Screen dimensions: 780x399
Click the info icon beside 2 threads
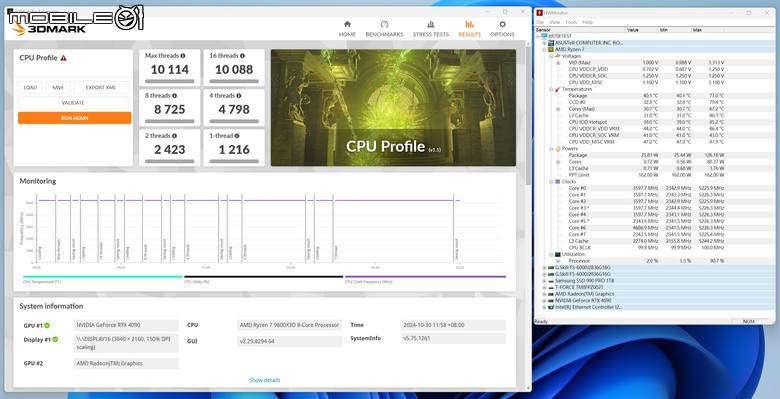tap(175, 136)
